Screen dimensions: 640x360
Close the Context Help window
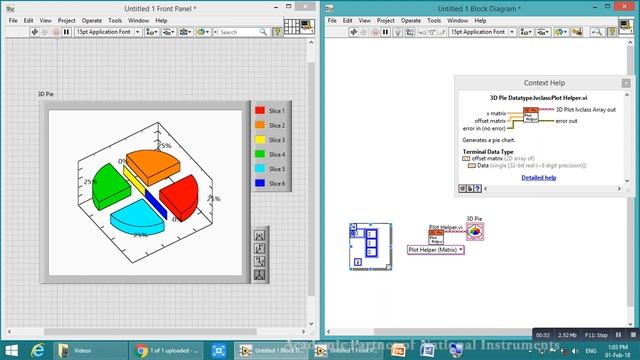coord(626,83)
